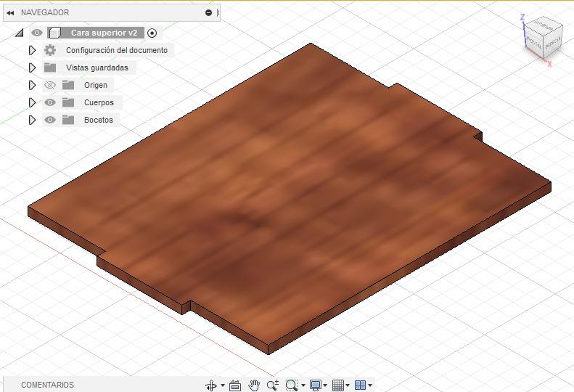Viewport: 574px width, 392px height.
Task: Open the Orbit tool dropdown arrow
Action: click(223, 385)
